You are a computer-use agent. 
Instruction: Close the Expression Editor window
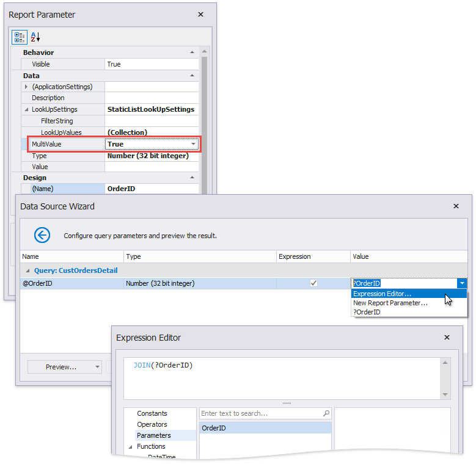click(x=447, y=337)
